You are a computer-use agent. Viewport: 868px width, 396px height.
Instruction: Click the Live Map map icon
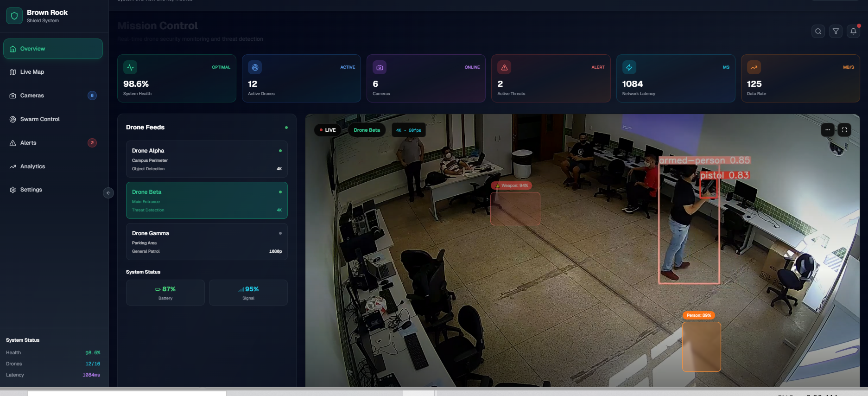point(13,72)
